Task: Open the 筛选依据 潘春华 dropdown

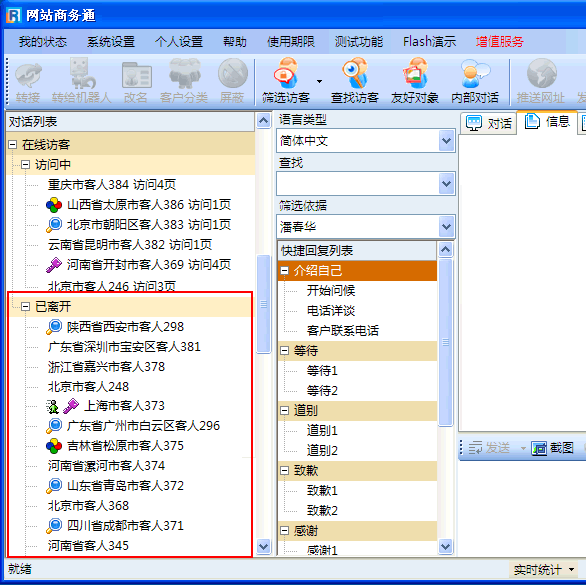Action: tap(446, 227)
